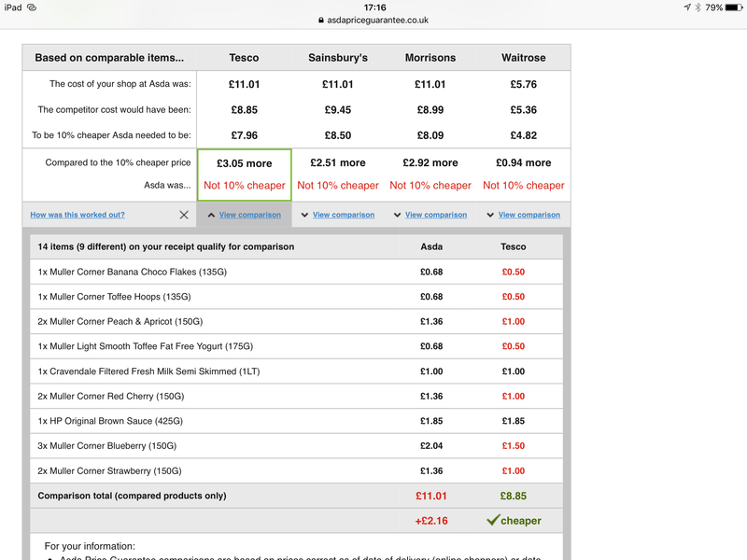Select 'Muller Corner Blueberry (150G)' row
The height and width of the screenshot is (560, 747).
coord(296,446)
